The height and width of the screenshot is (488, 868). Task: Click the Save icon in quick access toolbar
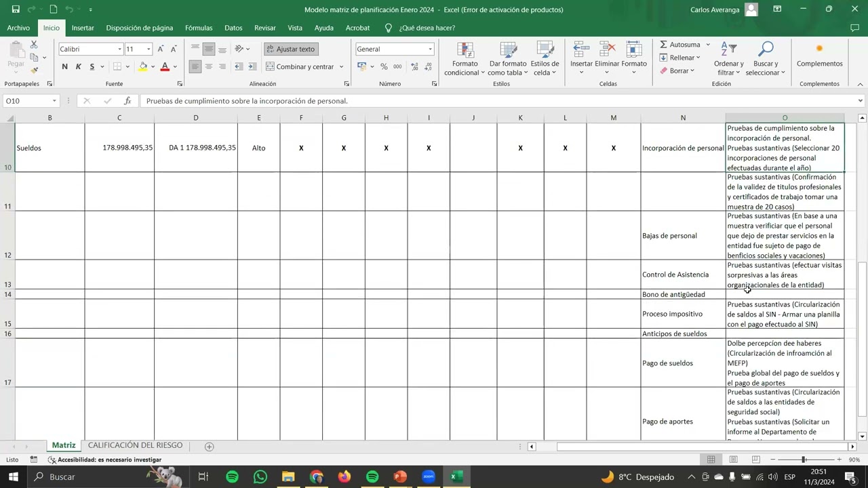point(16,9)
